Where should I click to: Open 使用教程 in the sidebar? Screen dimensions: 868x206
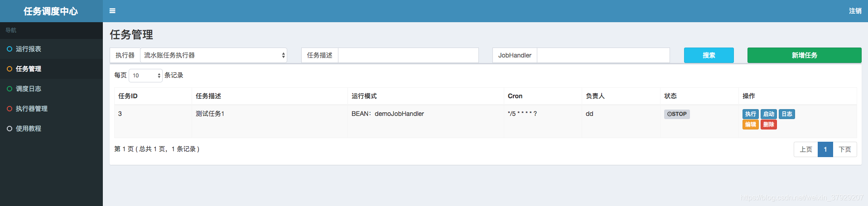coord(51,129)
